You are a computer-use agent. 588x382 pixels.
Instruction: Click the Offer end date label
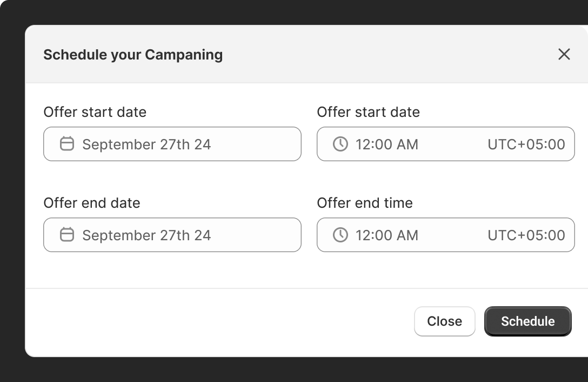click(x=92, y=203)
